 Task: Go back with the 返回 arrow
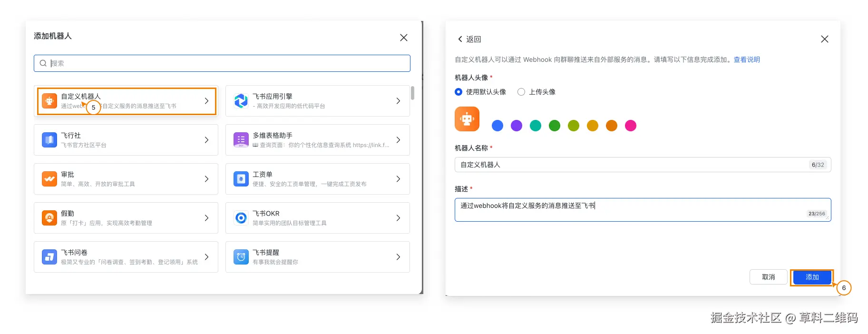460,39
